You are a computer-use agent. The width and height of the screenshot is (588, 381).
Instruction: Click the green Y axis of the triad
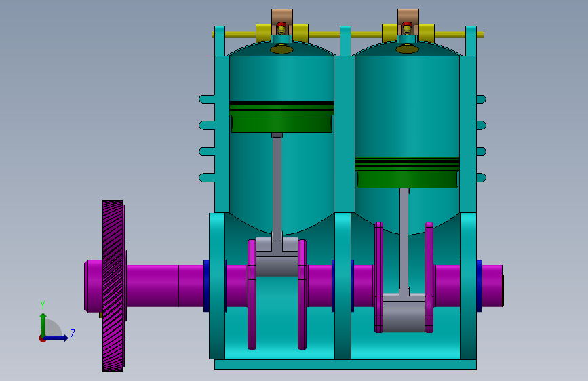[43, 324]
